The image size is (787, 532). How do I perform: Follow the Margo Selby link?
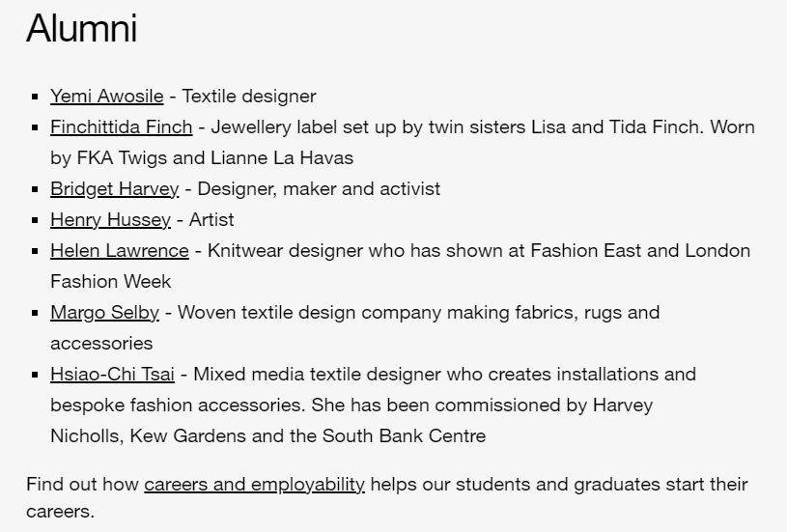point(104,313)
